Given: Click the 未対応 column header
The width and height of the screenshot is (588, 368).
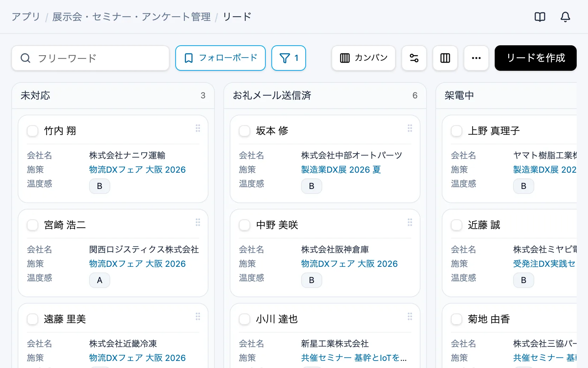Looking at the screenshot, I should point(113,96).
